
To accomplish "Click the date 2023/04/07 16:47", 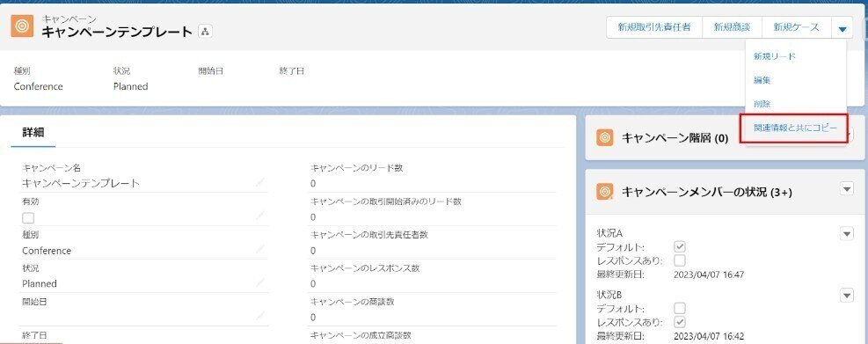I will tap(709, 274).
